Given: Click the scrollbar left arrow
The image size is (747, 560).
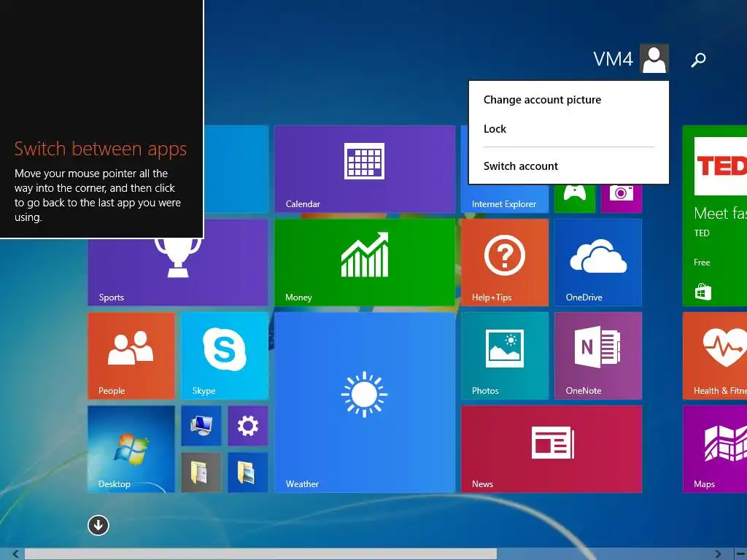Looking at the screenshot, I should point(16,554).
